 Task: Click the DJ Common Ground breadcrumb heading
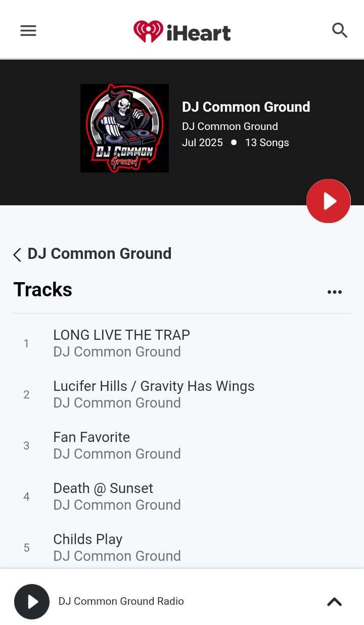[x=100, y=253]
